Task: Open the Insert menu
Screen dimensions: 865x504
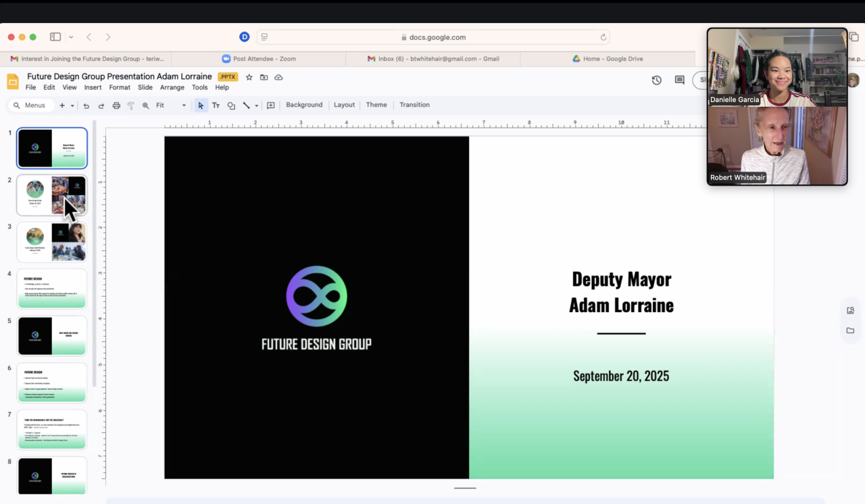Action: [93, 88]
